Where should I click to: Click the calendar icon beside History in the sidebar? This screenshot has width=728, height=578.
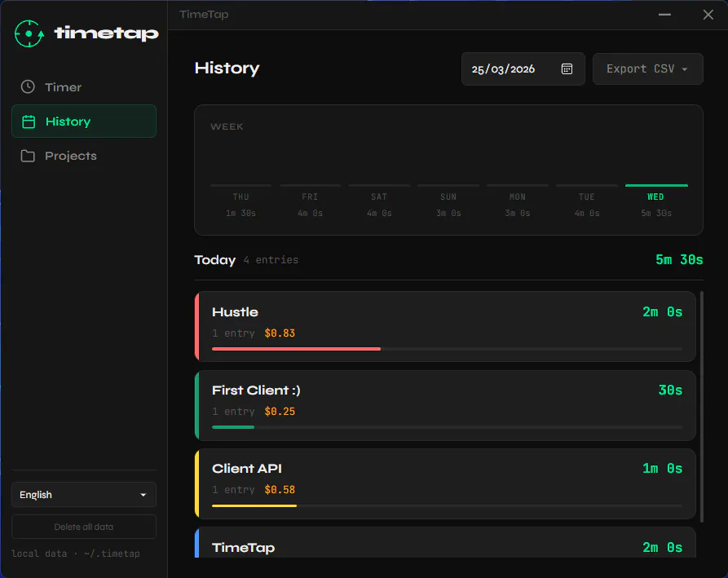point(29,121)
